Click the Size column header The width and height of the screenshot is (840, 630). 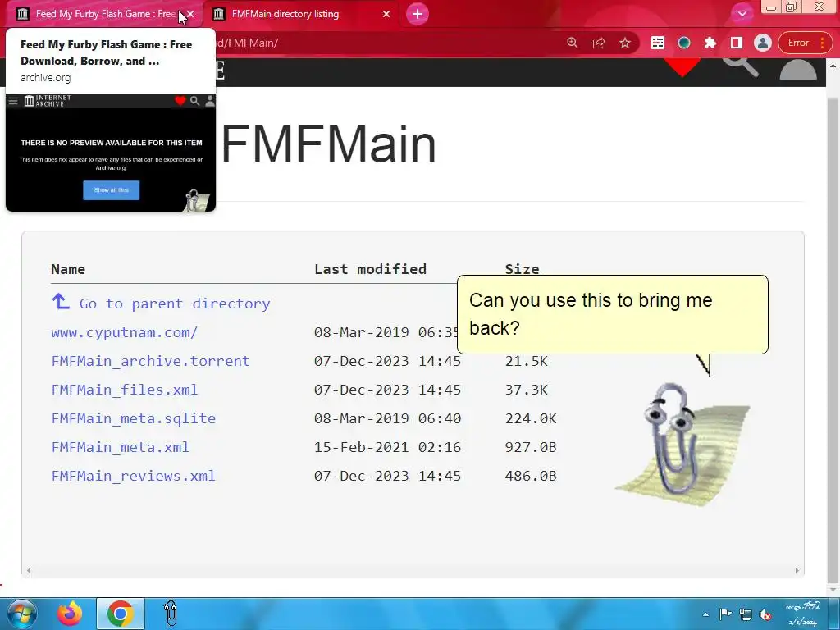pyautogui.click(x=523, y=269)
